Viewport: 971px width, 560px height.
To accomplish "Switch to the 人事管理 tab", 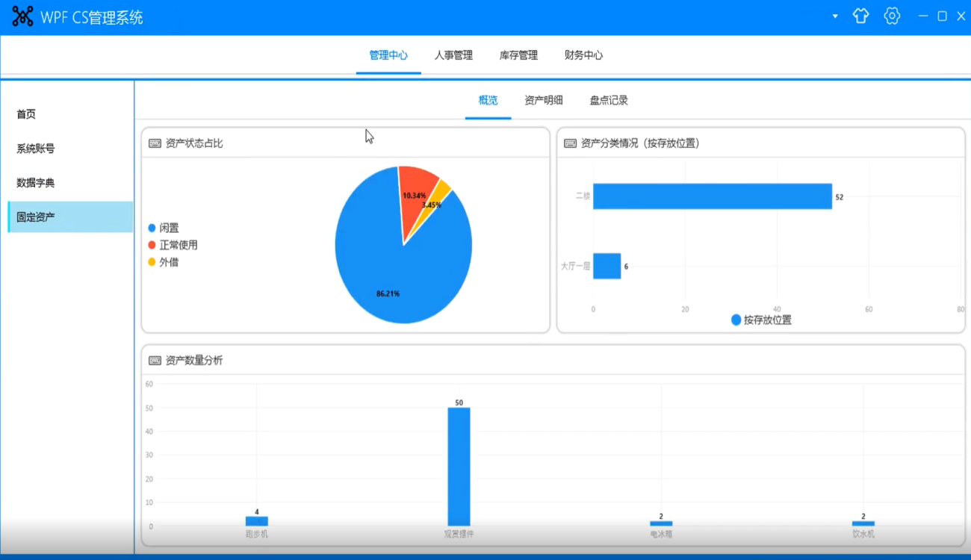I will click(453, 55).
